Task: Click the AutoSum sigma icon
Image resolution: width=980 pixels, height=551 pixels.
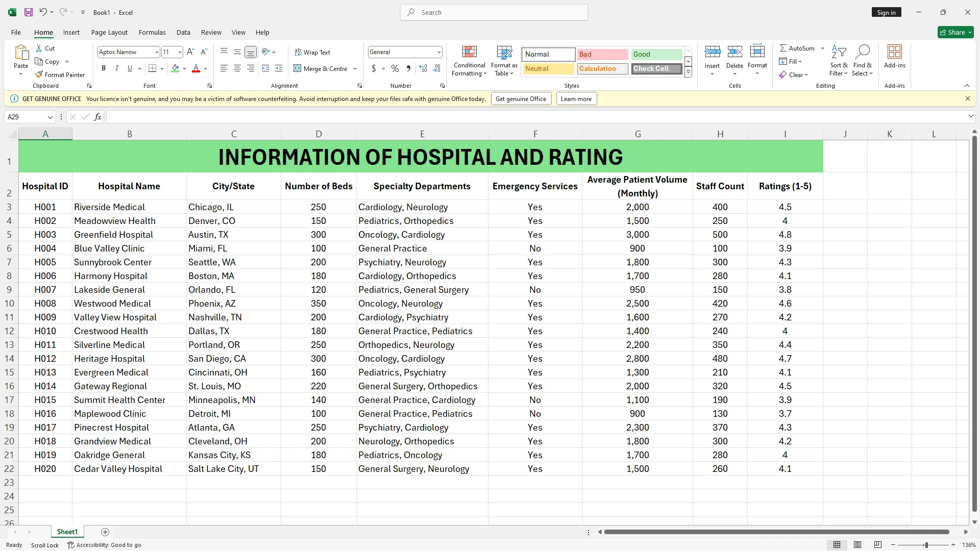Action: (783, 48)
